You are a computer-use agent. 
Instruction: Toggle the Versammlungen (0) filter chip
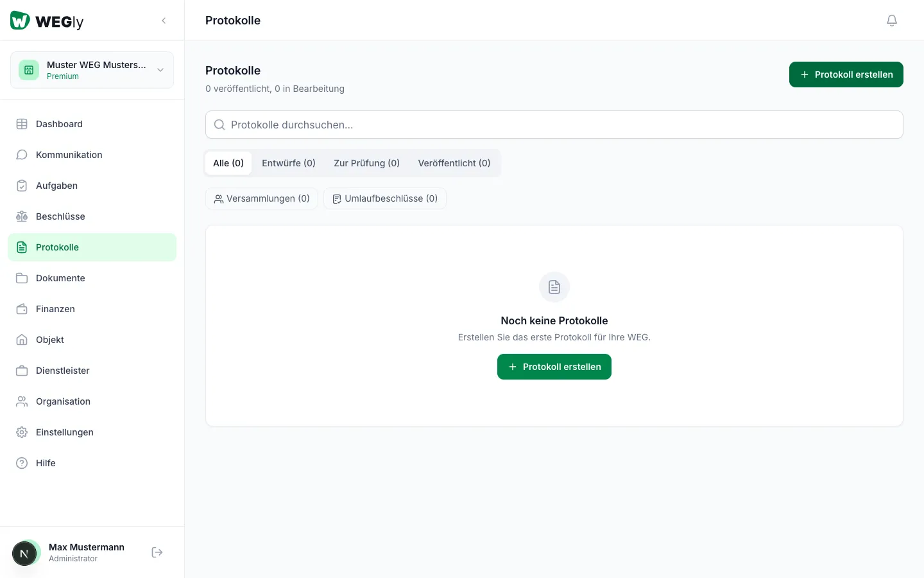click(262, 198)
